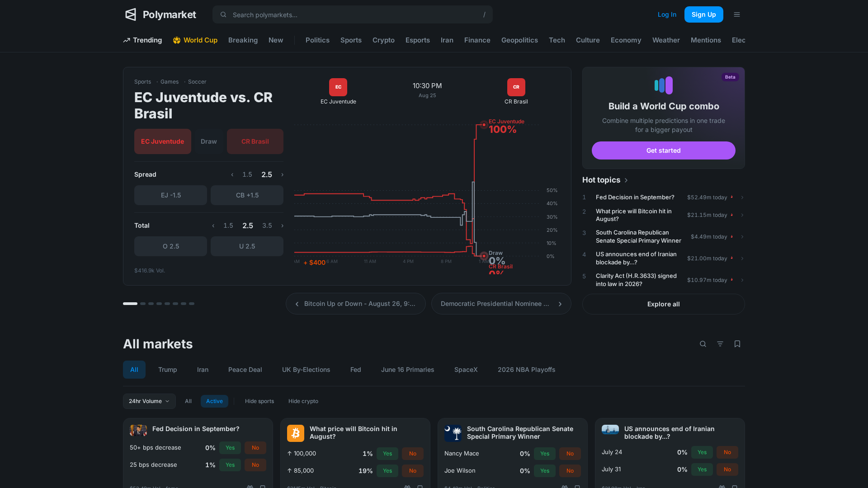Open chevron for Clarity Act hot topic
Viewport: 868px width, 488px height.
pos(742,280)
